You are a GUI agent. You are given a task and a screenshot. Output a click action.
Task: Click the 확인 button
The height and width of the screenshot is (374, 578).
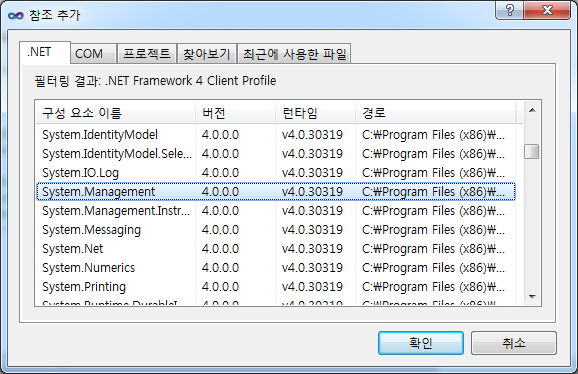point(421,343)
